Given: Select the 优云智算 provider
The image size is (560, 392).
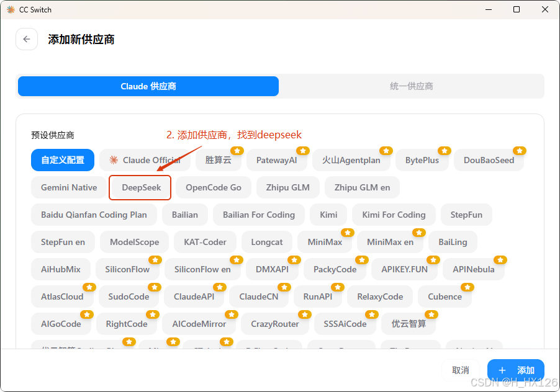Looking at the screenshot, I should (x=409, y=324).
